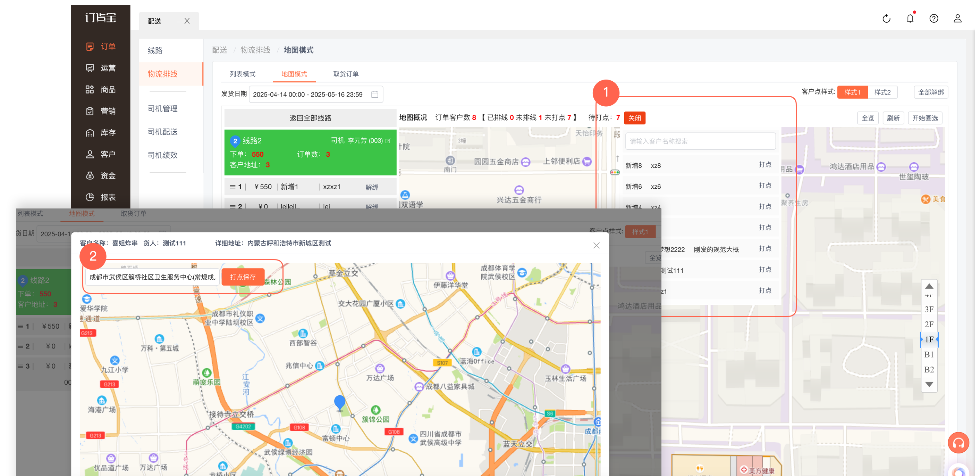980x476 pixels.
Task: Click the calendar icon in date field
Action: click(375, 94)
